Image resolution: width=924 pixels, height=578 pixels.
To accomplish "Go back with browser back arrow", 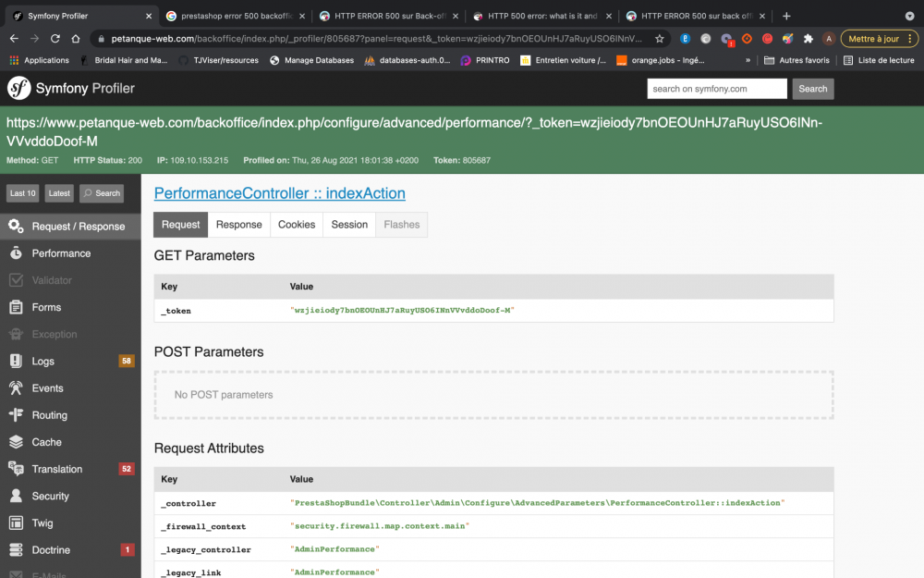I will point(14,38).
